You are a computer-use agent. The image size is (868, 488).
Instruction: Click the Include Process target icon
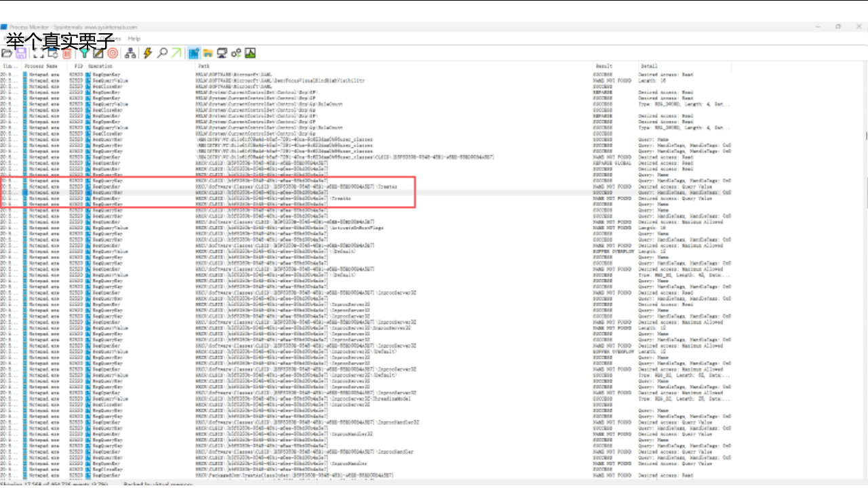coord(113,53)
